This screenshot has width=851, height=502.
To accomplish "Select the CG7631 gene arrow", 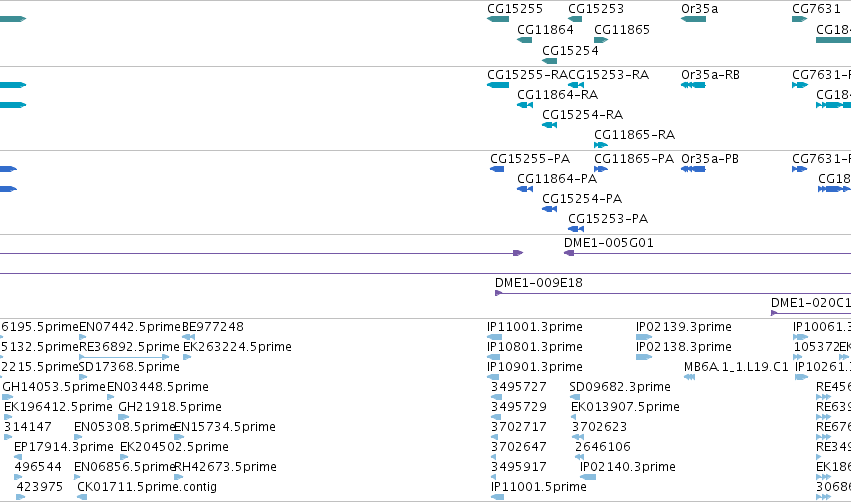I will 799,19.
